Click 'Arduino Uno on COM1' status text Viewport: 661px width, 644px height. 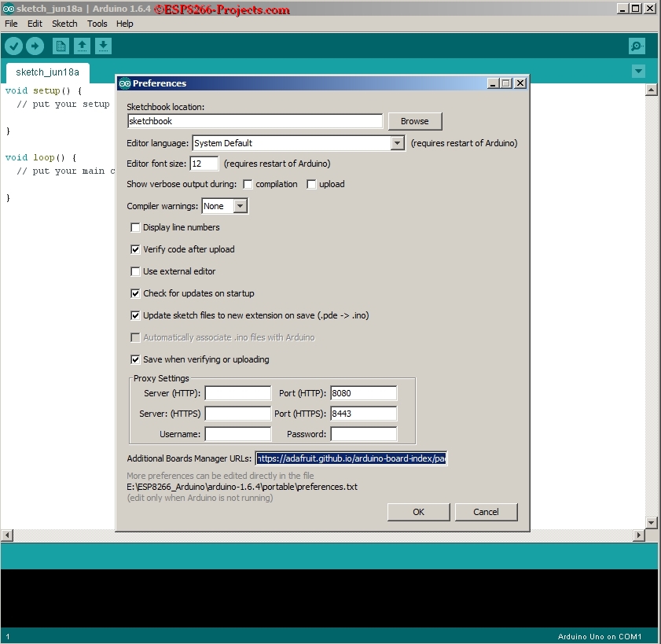pos(599,636)
